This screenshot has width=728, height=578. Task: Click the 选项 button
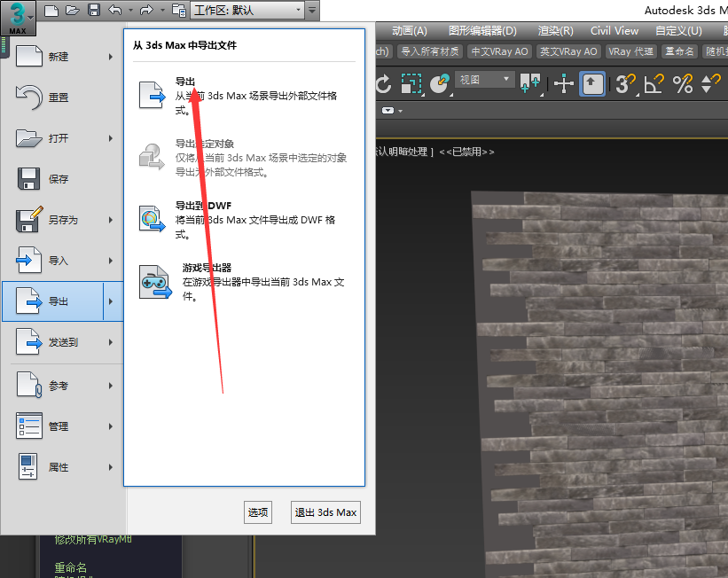click(258, 512)
